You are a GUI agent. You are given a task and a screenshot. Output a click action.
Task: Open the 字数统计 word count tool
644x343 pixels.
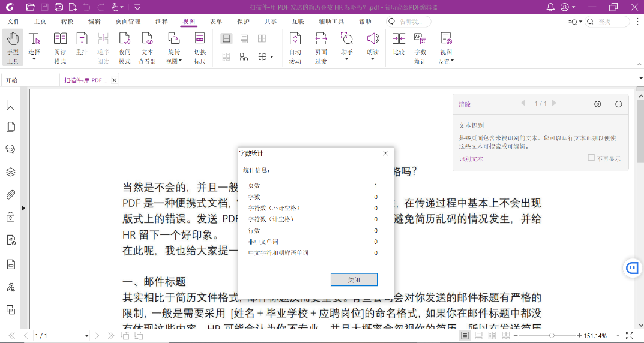pos(420,47)
